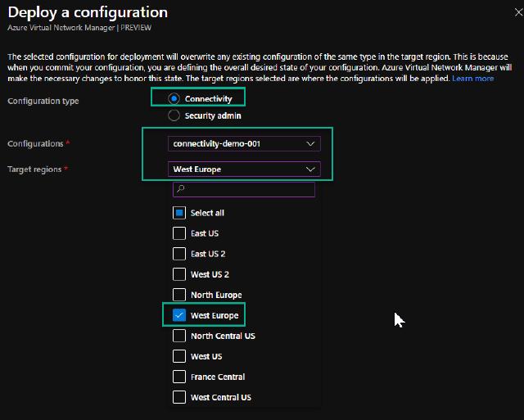Open the Learn more link
Viewport: 524px width, 420px height.
click(472, 79)
